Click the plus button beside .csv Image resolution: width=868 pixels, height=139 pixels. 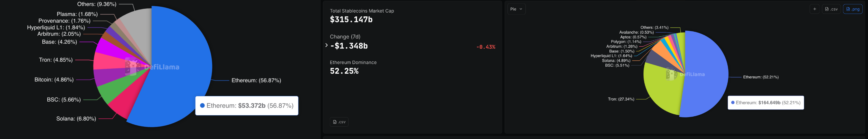[x=814, y=9]
